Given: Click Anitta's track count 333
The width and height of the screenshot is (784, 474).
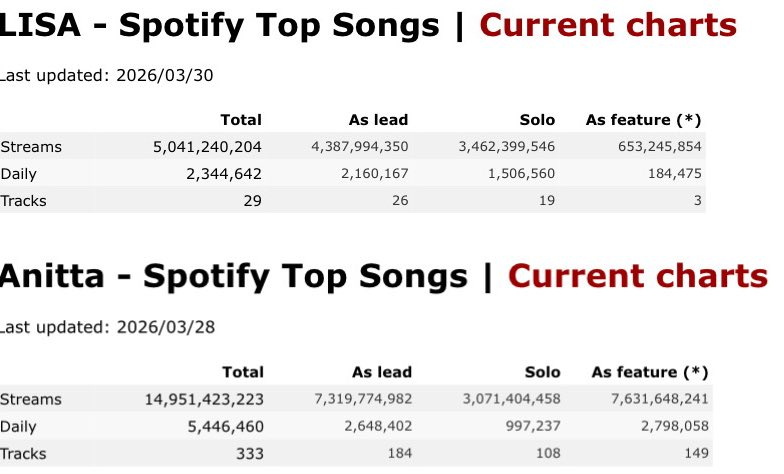Looking at the screenshot, I should click(249, 453).
